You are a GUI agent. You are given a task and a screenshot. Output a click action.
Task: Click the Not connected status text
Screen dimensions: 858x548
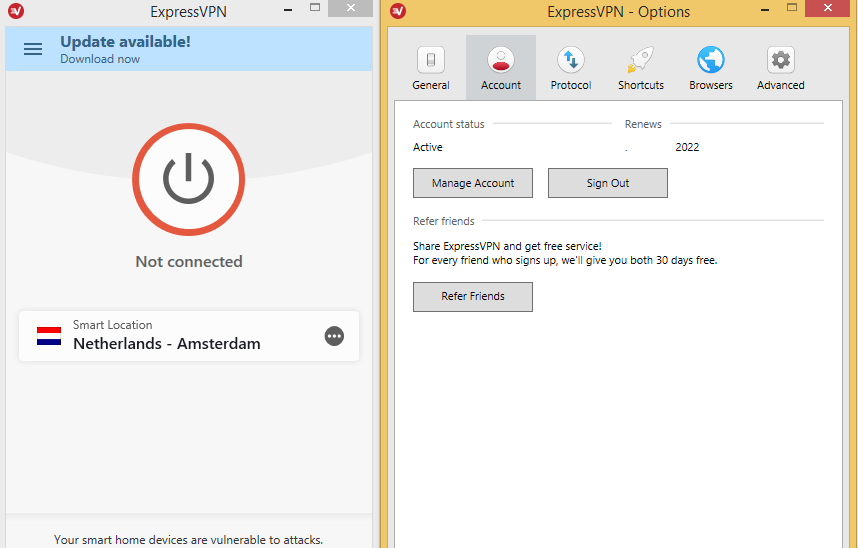click(x=189, y=262)
